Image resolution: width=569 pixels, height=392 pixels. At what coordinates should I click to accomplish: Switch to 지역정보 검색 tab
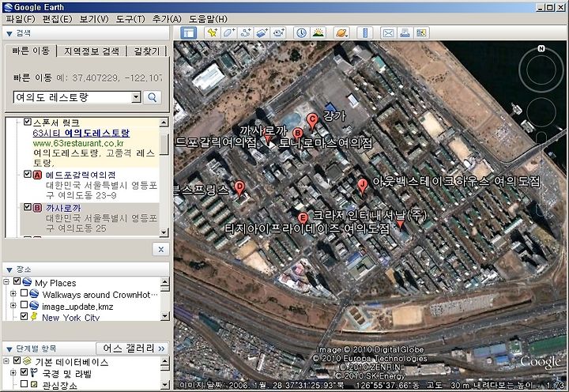pyautogui.click(x=92, y=51)
